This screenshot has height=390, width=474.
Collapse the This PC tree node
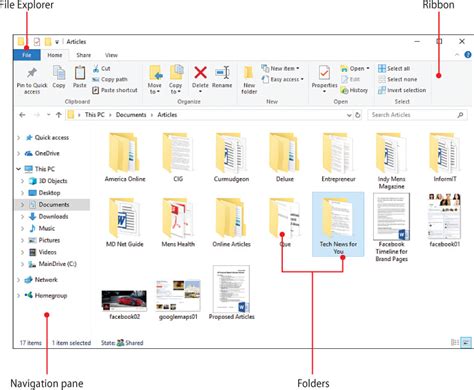(19, 169)
